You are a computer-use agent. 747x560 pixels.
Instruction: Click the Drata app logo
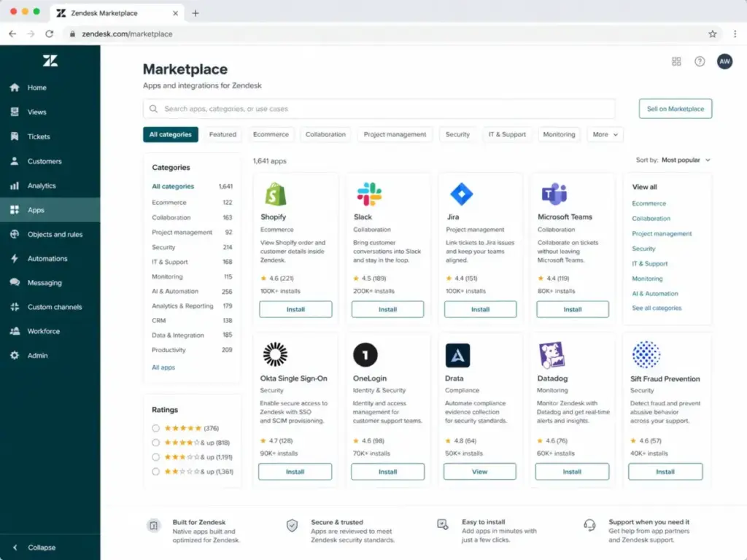tap(457, 355)
